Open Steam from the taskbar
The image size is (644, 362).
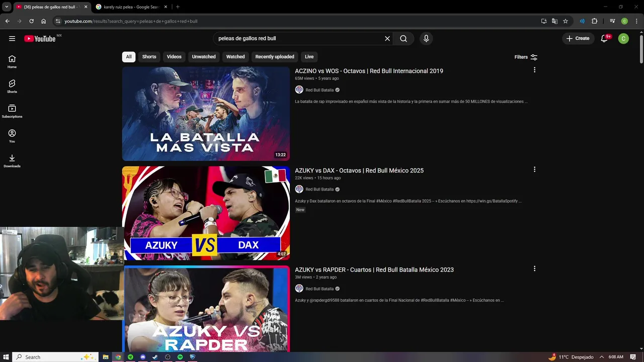pyautogui.click(x=155, y=357)
